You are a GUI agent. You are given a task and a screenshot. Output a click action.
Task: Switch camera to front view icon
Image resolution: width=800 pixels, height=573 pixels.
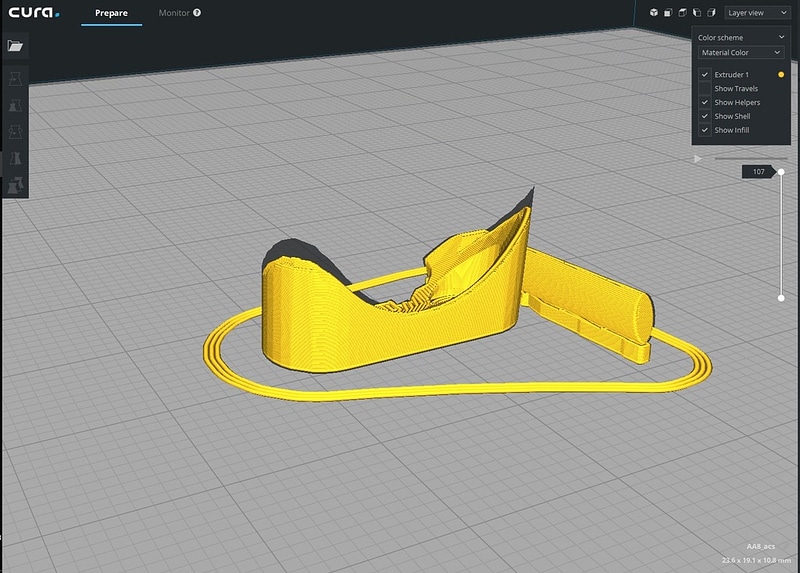click(x=668, y=13)
